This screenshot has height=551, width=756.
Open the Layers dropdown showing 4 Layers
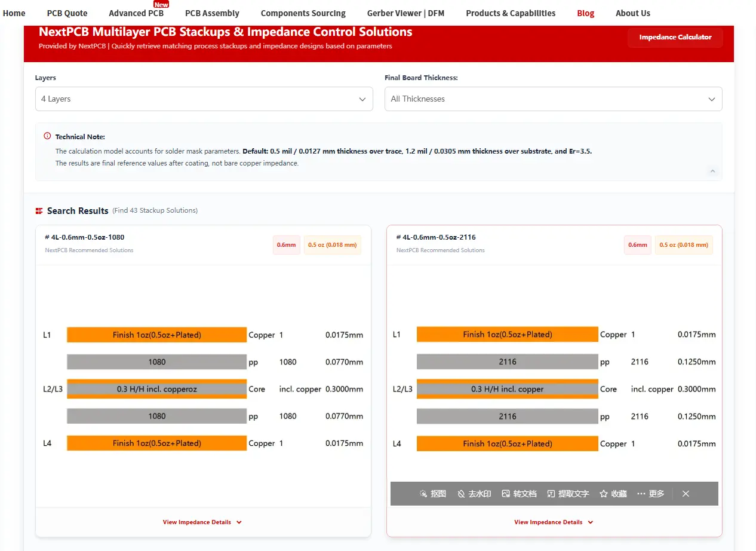204,99
